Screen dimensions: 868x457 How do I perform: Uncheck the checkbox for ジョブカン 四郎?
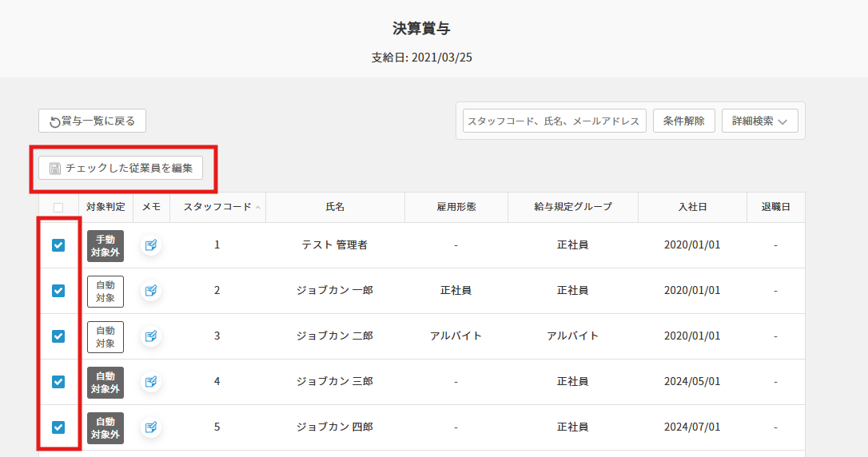click(x=58, y=427)
